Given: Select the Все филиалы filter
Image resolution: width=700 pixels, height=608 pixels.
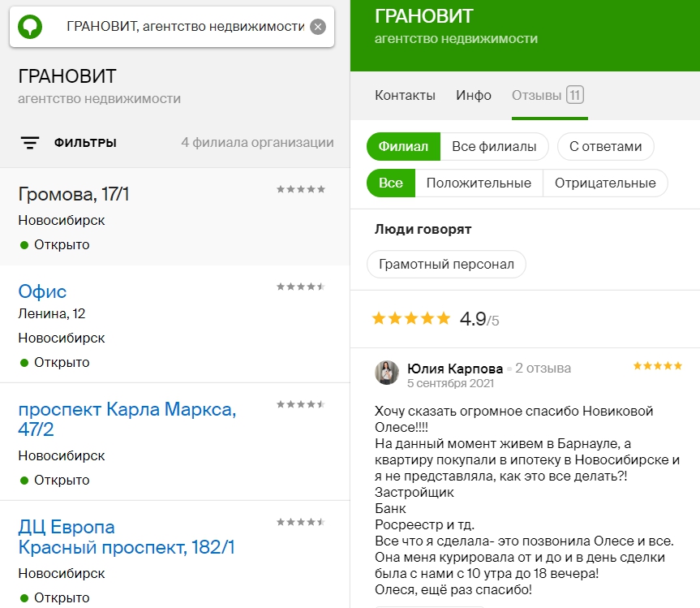Looking at the screenshot, I should (x=494, y=147).
